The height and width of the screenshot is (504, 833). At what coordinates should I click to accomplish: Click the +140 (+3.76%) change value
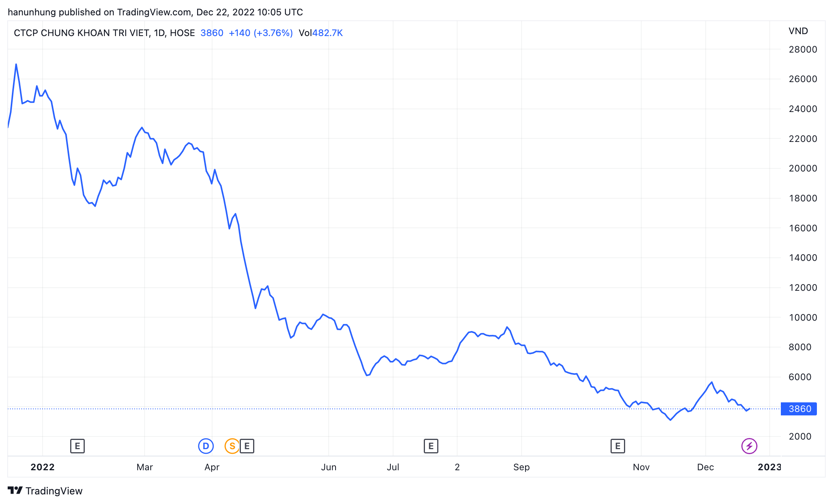tap(261, 33)
